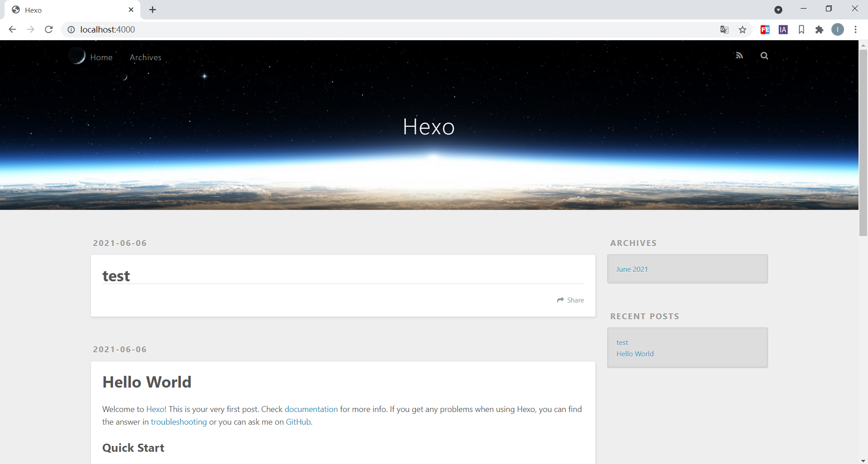The height and width of the screenshot is (464, 868).
Task: Click the RECENT POSTS widget heading
Action: coord(645,316)
